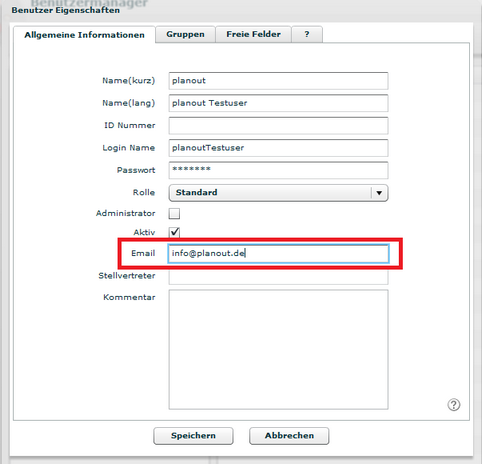This screenshot has width=482, height=464.
Task: Open the question mark tab
Action: point(307,34)
